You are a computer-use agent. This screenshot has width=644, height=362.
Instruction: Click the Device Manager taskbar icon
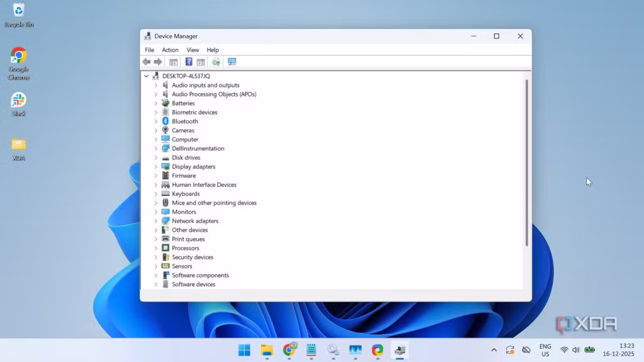tap(399, 350)
